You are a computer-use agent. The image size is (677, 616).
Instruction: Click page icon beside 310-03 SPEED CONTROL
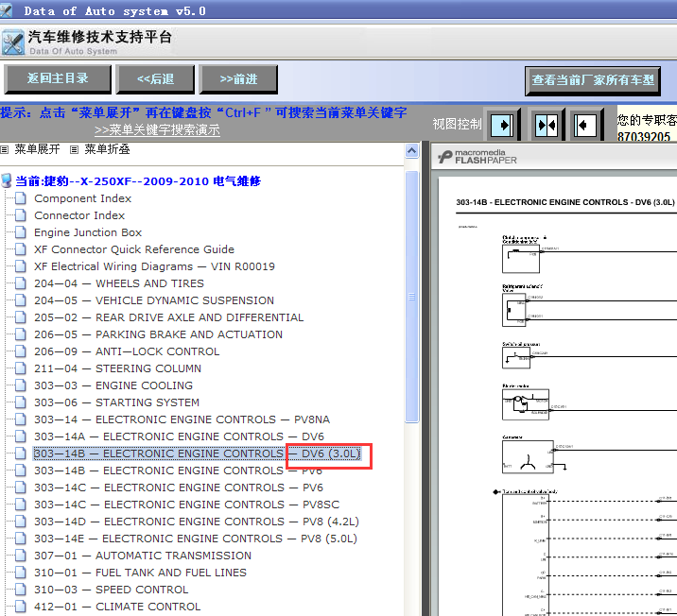[20, 590]
